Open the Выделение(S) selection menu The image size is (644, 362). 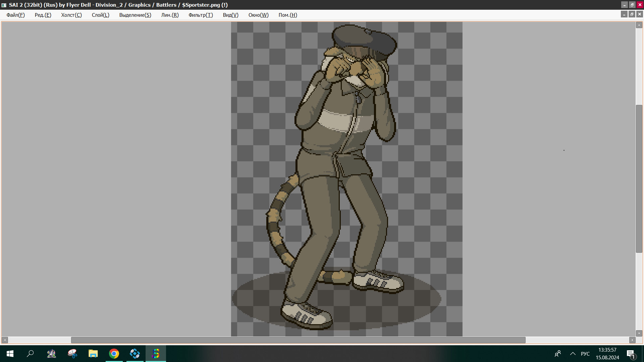click(135, 15)
